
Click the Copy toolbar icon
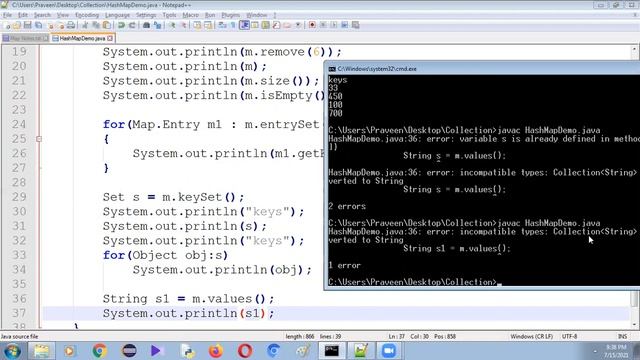click(96, 25)
